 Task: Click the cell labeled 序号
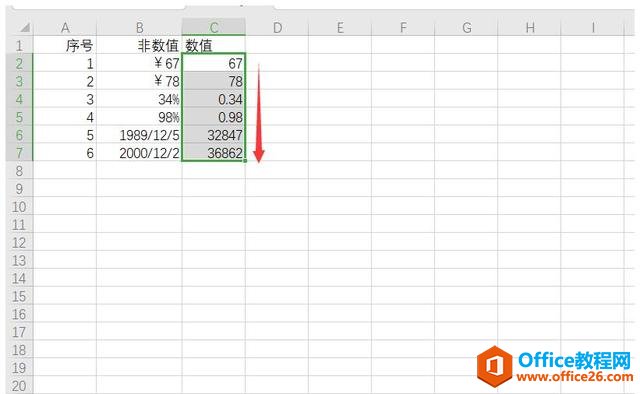click(65, 45)
